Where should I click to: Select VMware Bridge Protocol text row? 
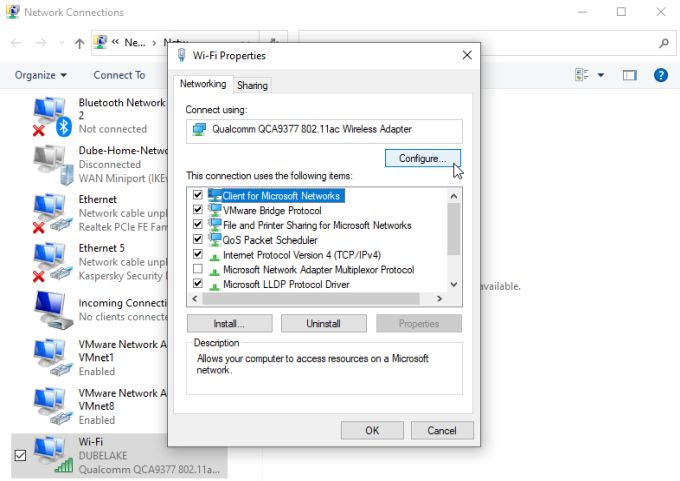[272, 211]
